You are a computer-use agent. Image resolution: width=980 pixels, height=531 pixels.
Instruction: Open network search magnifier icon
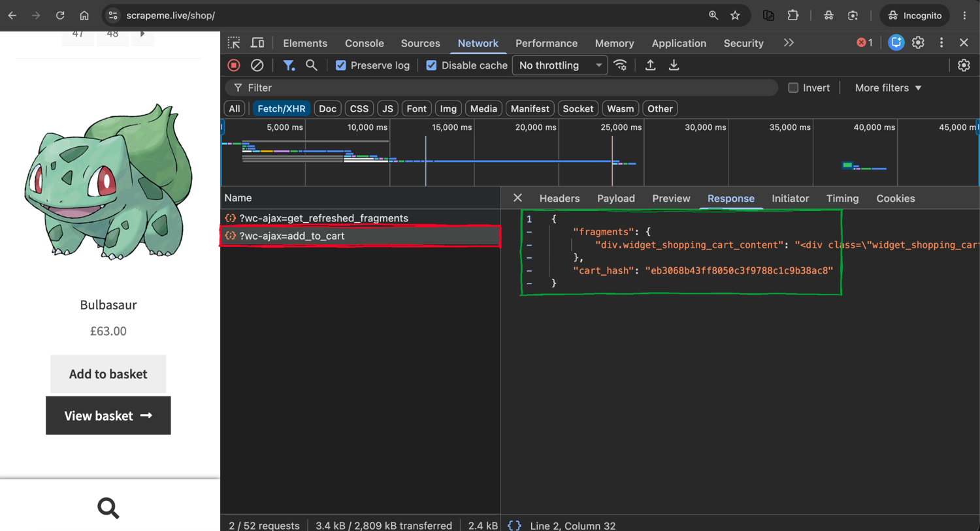pos(312,65)
